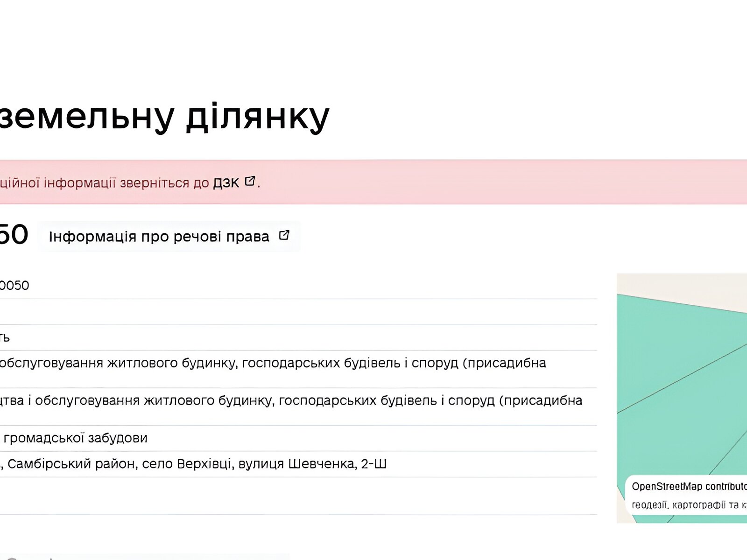Image resolution: width=747 pixels, height=560 pixels.
Task: Click OpenStreetMap contributors attribution
Action: point(689,486)
